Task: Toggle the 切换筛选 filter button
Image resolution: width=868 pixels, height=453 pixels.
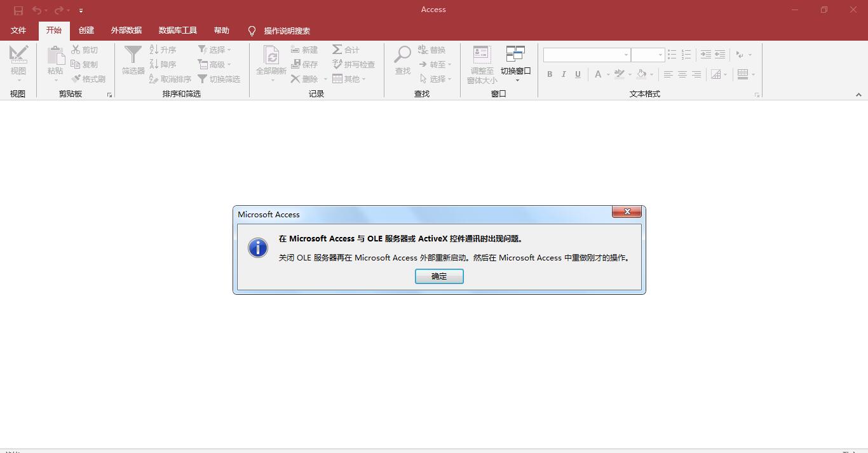Action: 219,79
